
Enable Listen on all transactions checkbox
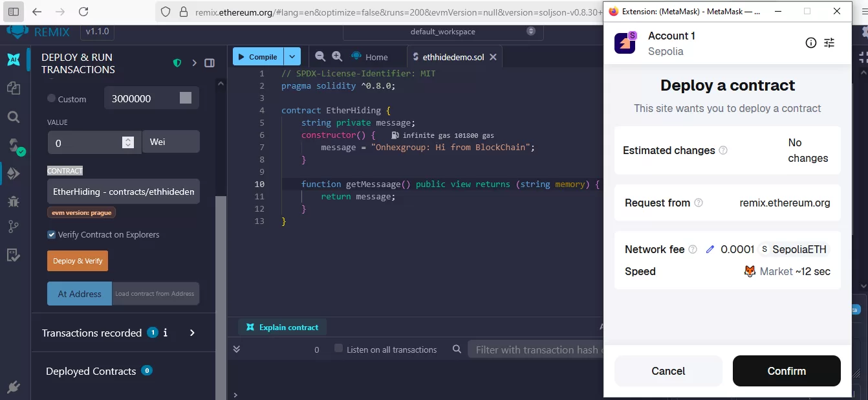click(338, 349)
